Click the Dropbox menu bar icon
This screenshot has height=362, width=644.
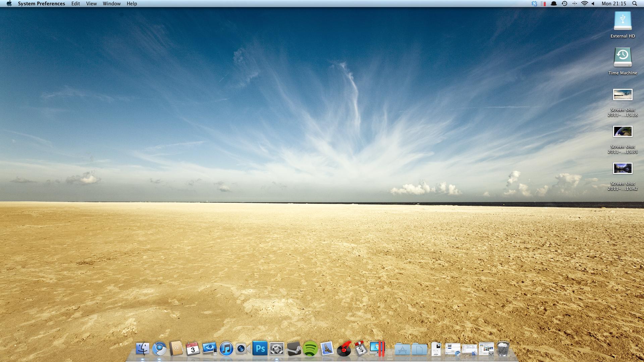[534, 4]
